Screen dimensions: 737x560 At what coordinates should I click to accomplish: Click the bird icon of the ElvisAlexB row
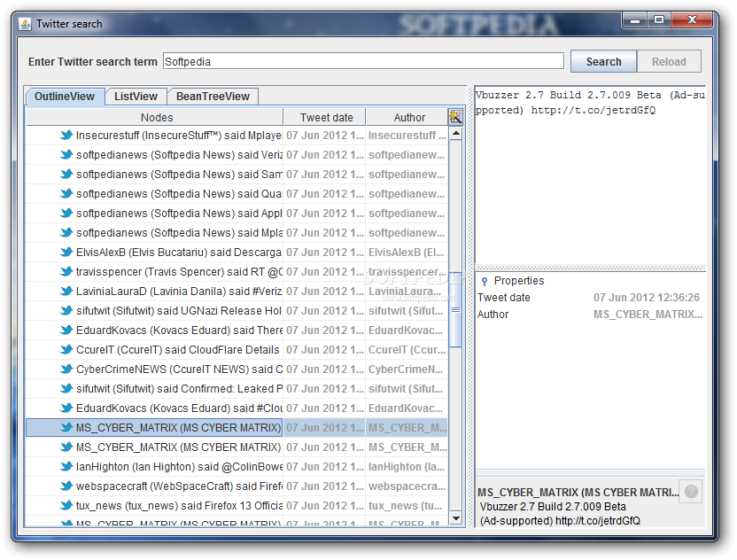66,252
